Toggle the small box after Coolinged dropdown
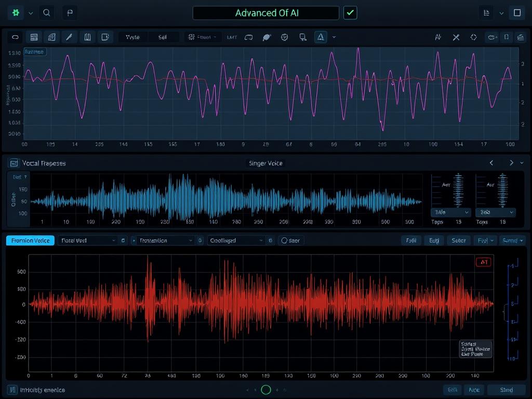 (x=270, y=241)
